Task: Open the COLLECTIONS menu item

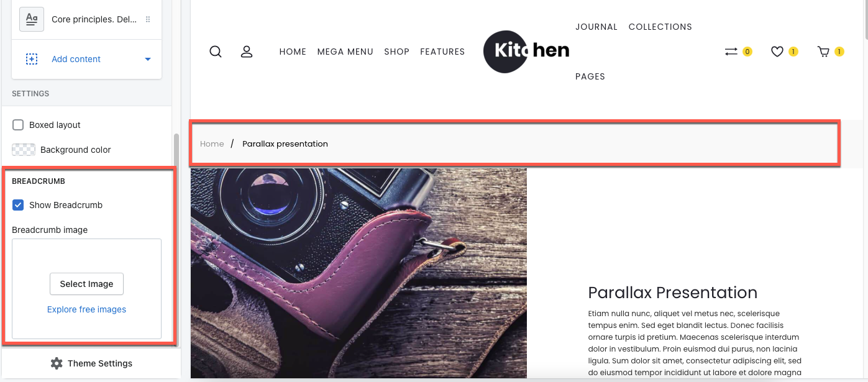Action: (660, 27)
